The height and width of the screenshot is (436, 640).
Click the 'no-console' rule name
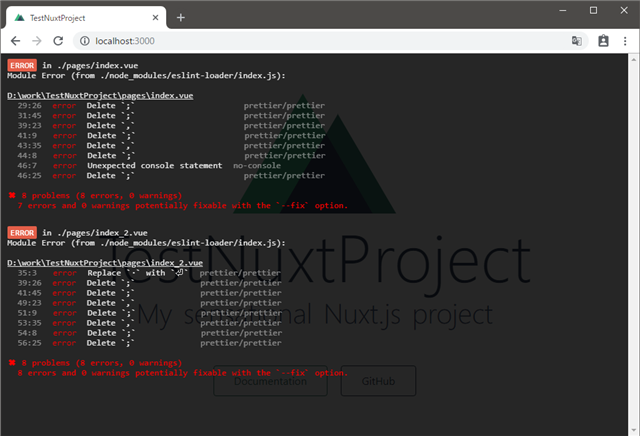[x=257, y=166]
